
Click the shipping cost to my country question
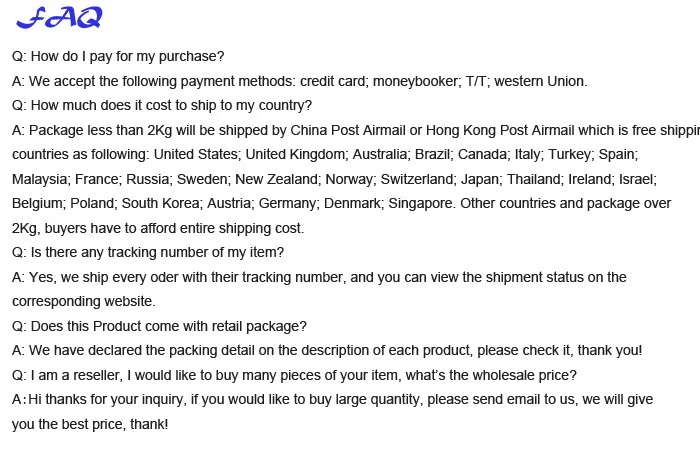162,105
